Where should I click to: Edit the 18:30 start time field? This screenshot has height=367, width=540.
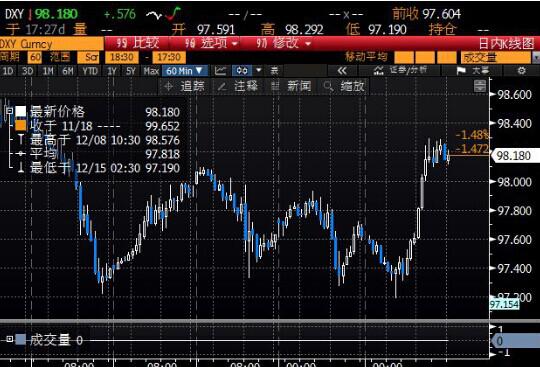pyautogui.click(x=122, y=57)
